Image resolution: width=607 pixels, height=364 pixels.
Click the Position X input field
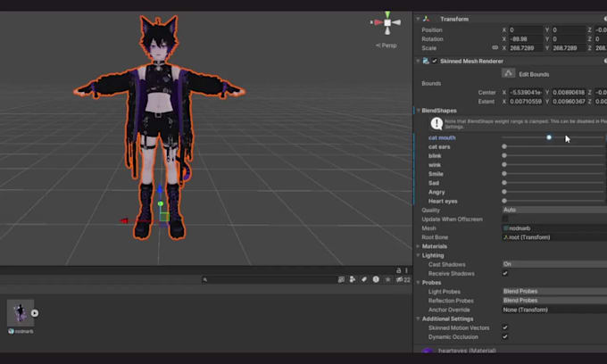525,29
